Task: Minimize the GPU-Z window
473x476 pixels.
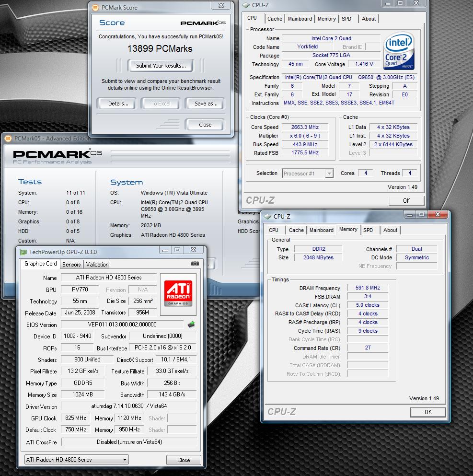Action: pyautogui.click(x=165, y=250)
